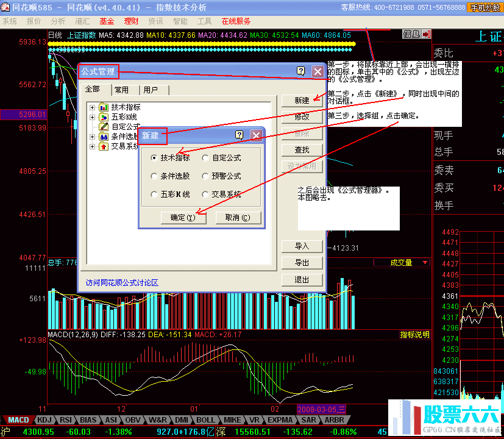The image size is (504, 439).
Task: Click the 五彩K线 folder icon
Action: click(103, 117)
